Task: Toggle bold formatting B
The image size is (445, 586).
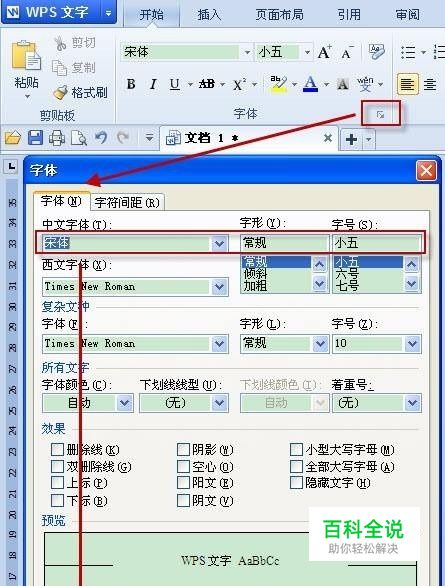Action: (131, 84)
